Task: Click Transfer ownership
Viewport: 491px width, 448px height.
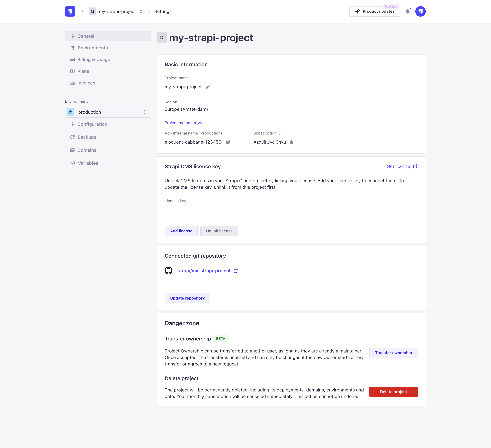Action: [393, 352]
